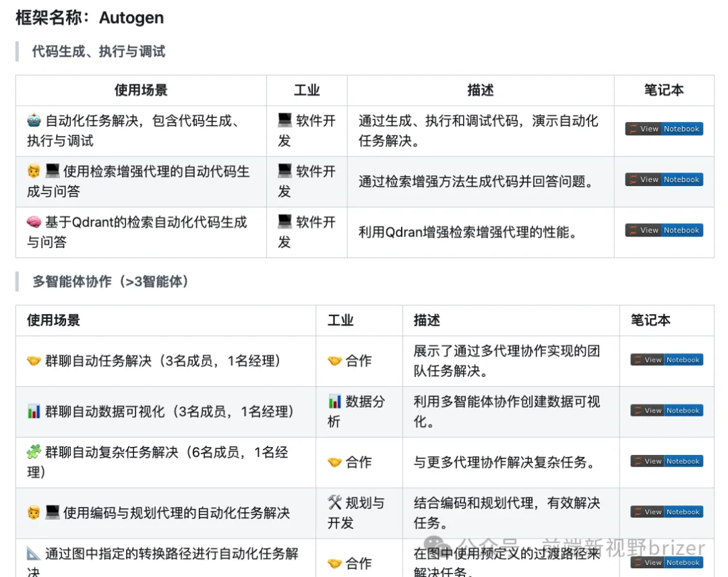Click bar chart emoji before 群聊自动数据可视化
The height and width of the screenshot is (577, 728).
click(34, 411)
